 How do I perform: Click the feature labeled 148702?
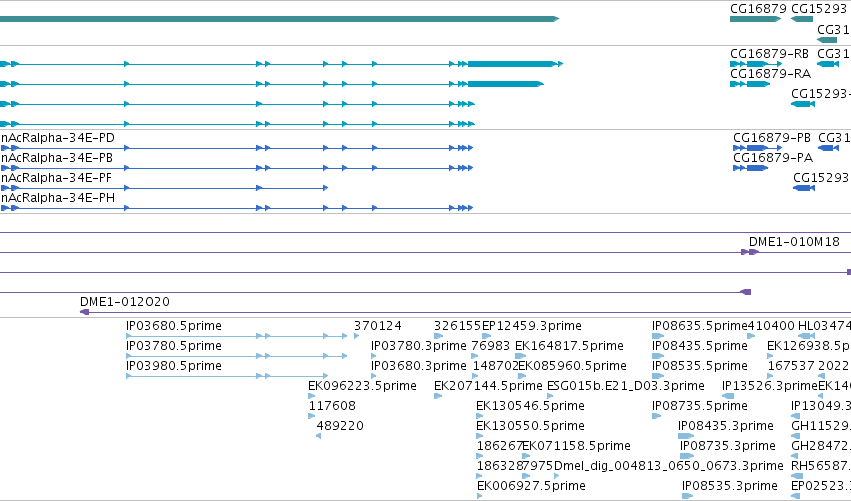(476, 376)
